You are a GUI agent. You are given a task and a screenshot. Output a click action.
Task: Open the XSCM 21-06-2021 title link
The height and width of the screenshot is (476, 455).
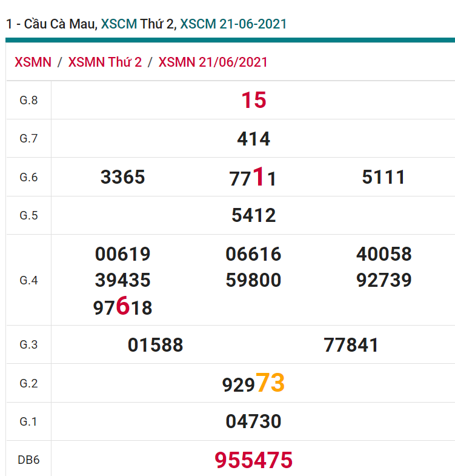click(233, 24)
